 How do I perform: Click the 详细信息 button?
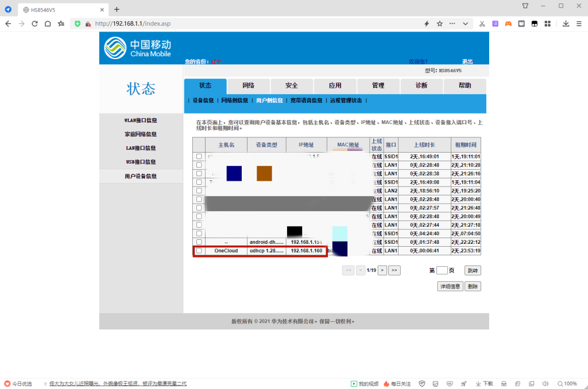[x=450, y=286]
